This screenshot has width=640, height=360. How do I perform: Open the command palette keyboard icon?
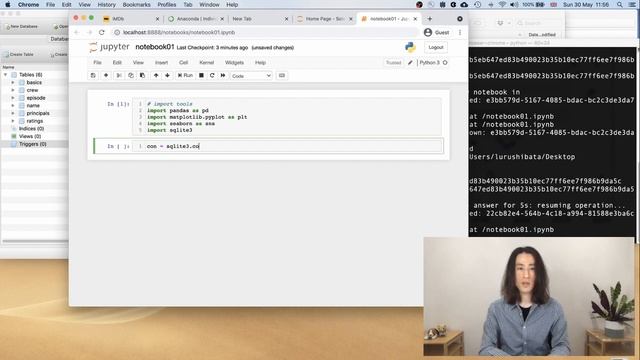[x=282, y=76]
